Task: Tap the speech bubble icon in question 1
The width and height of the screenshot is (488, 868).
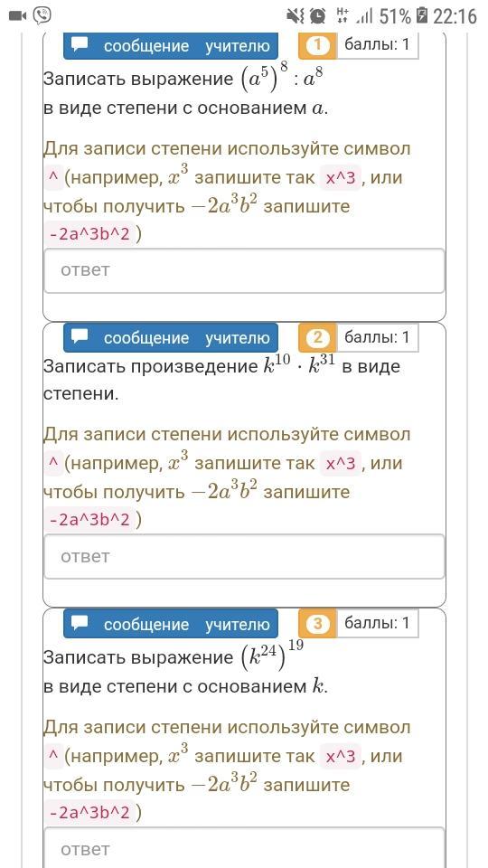Action: (80, 45)
